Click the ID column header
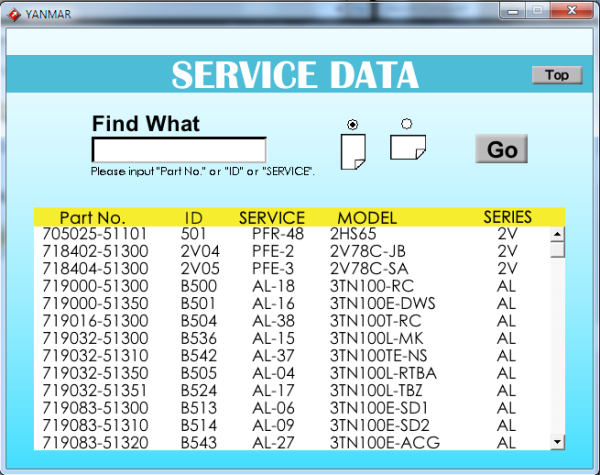600x475 pixels. click(x=194, y=218)
